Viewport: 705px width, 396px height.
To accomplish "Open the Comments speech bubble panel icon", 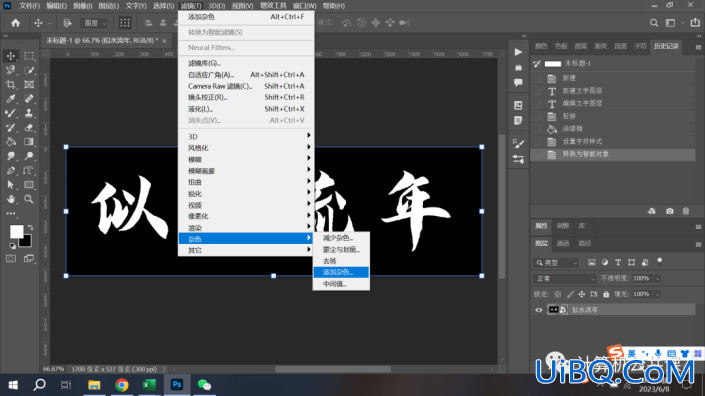I will point(518,83).
